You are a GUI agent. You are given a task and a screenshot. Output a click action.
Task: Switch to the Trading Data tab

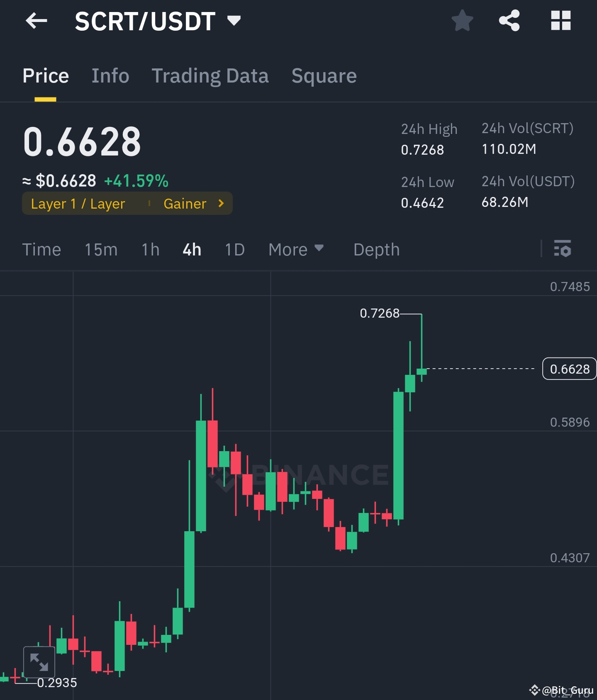tap(210, 75)
